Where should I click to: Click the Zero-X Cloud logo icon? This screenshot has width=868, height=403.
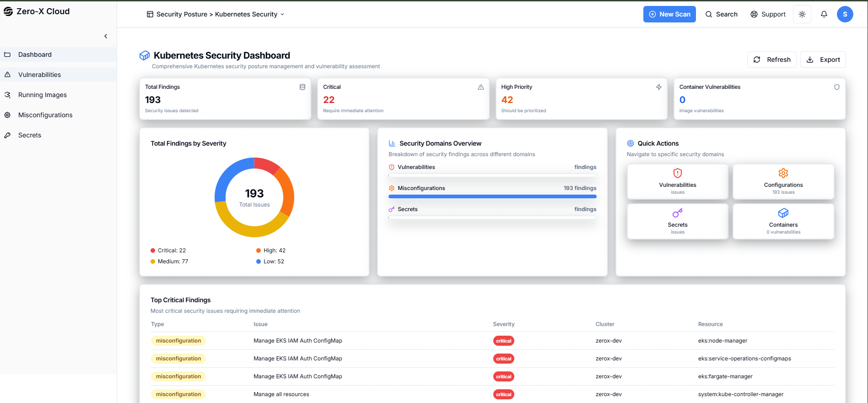coord(8,11)
